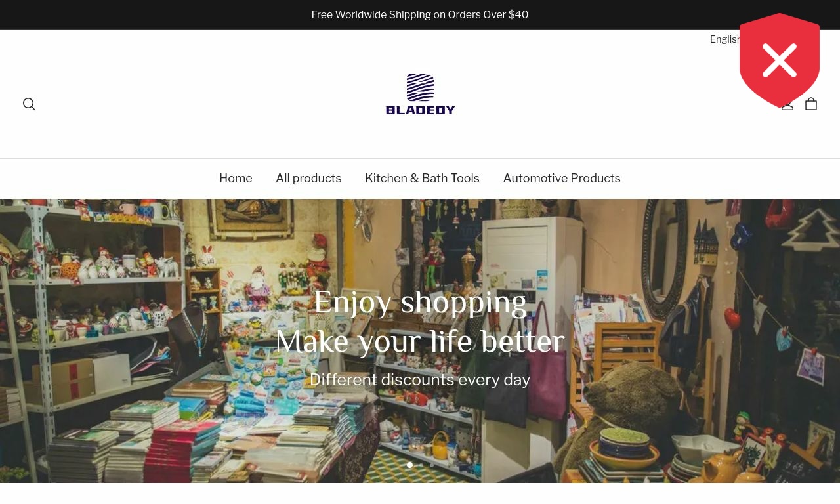Select the second carousel slide dot
Screen dimensions: 840x504
tap(421, 465)
